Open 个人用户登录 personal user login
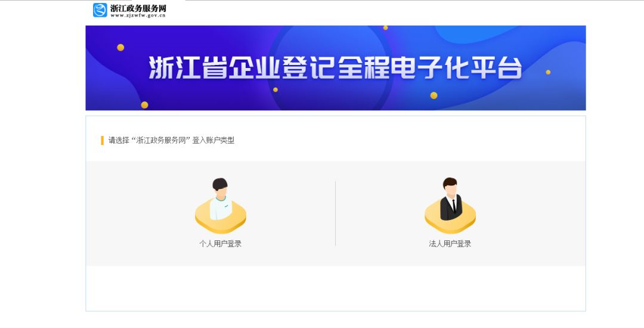644x328 pixels. coord(221,243)
